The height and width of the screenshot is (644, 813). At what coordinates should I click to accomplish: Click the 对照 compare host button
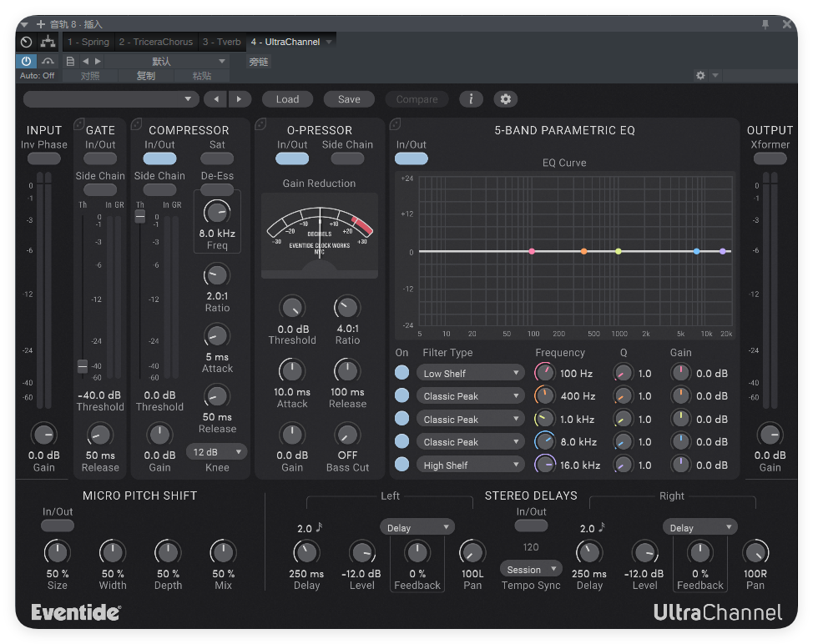90,76
